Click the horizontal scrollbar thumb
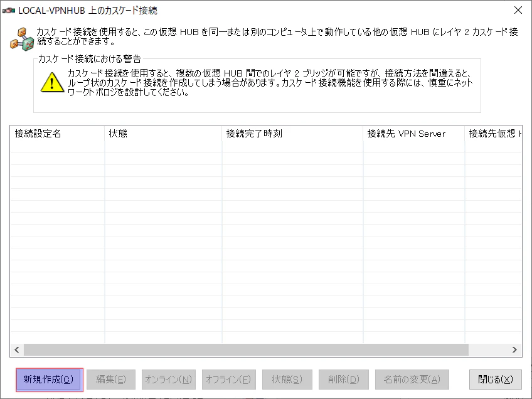Viewport: 532px width, 399px height. (x=246, y=349)
